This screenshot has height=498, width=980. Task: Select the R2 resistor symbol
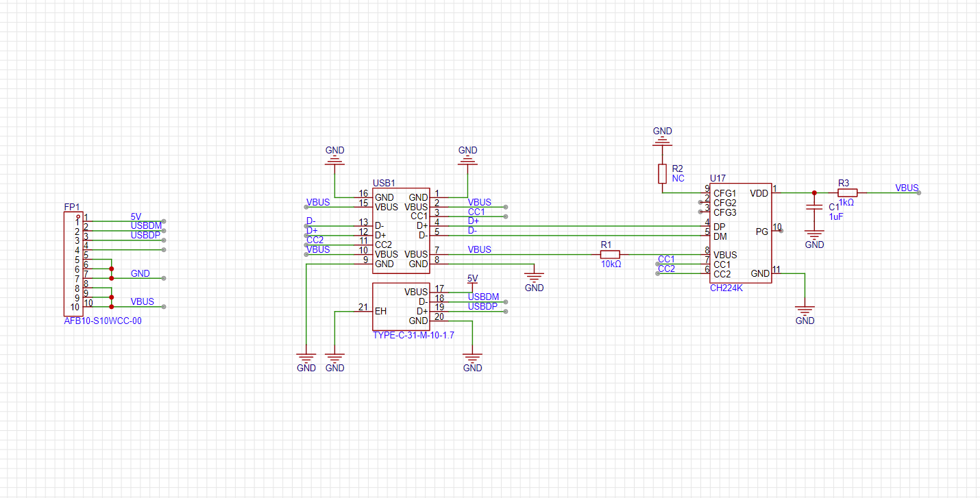[662, 174]
